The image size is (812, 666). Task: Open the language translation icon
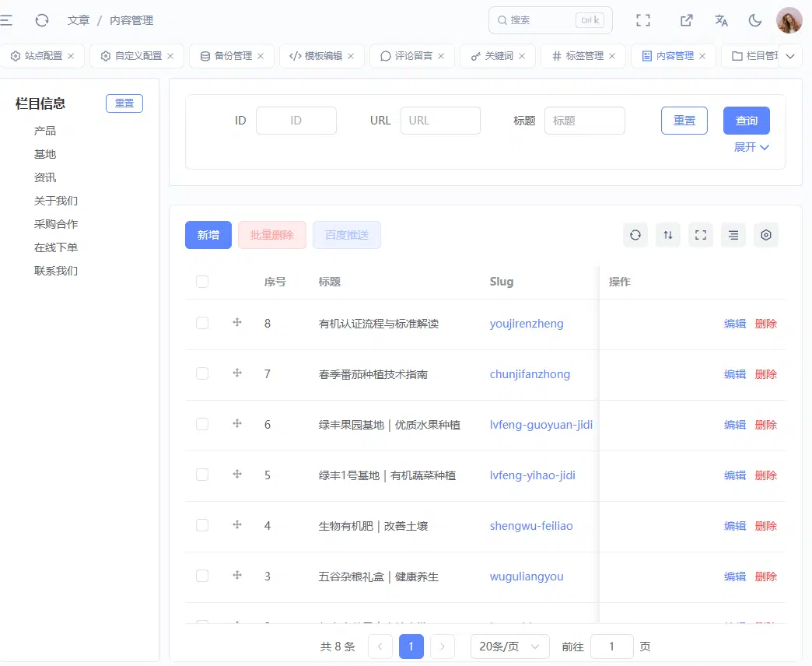721,20
